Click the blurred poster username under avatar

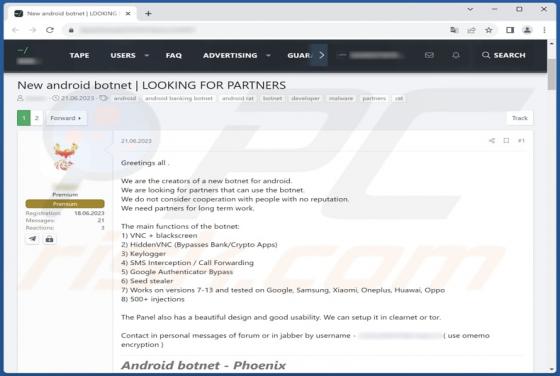65,186
